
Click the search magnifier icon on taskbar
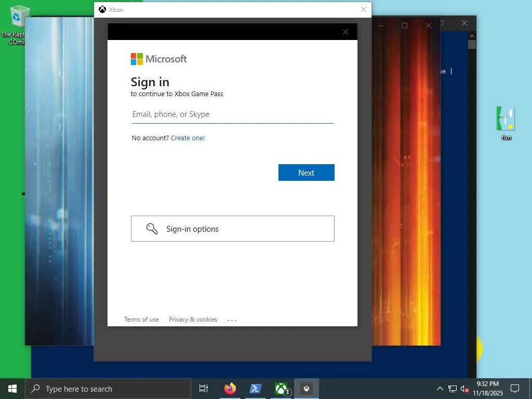[35, 389]
